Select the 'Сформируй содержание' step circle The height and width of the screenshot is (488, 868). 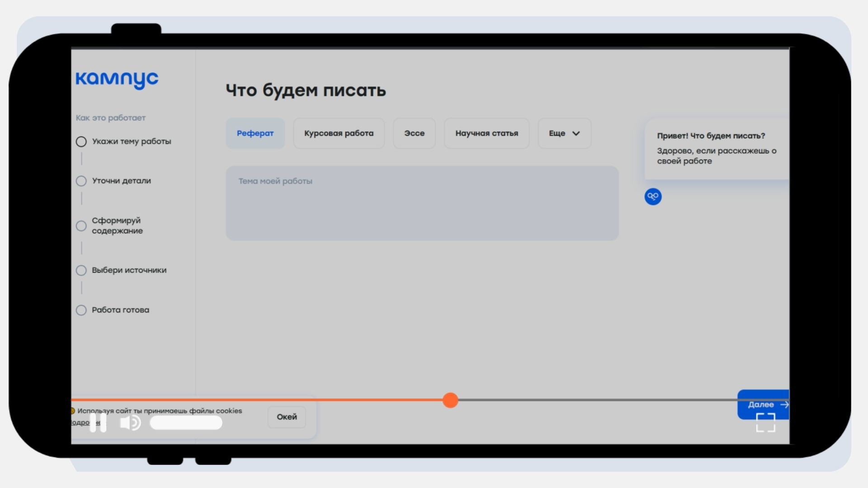81,226
